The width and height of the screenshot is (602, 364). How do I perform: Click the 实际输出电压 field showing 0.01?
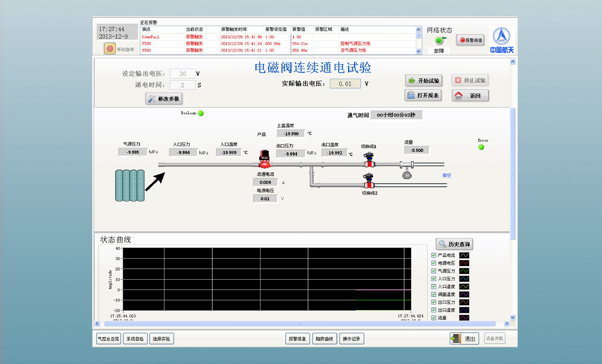(x=345, y=84)
